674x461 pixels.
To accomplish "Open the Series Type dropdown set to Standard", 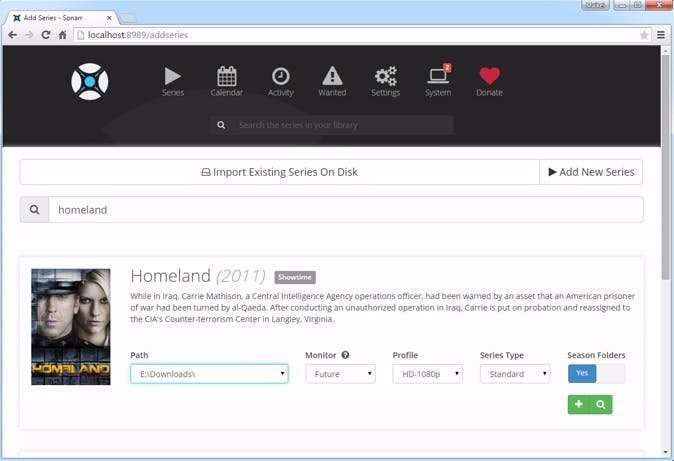I will pyautogui.click(x=515, y=374).
